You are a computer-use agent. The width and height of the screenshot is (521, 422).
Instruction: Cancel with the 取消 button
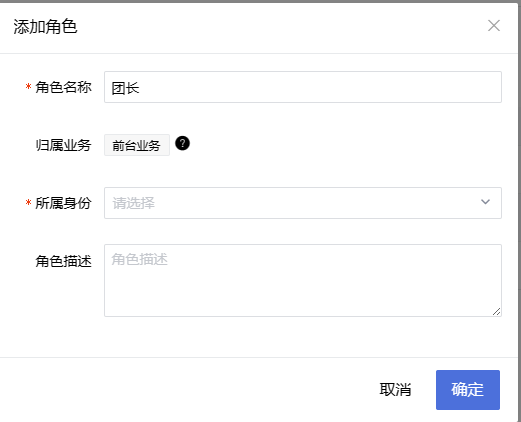point(395,389)
